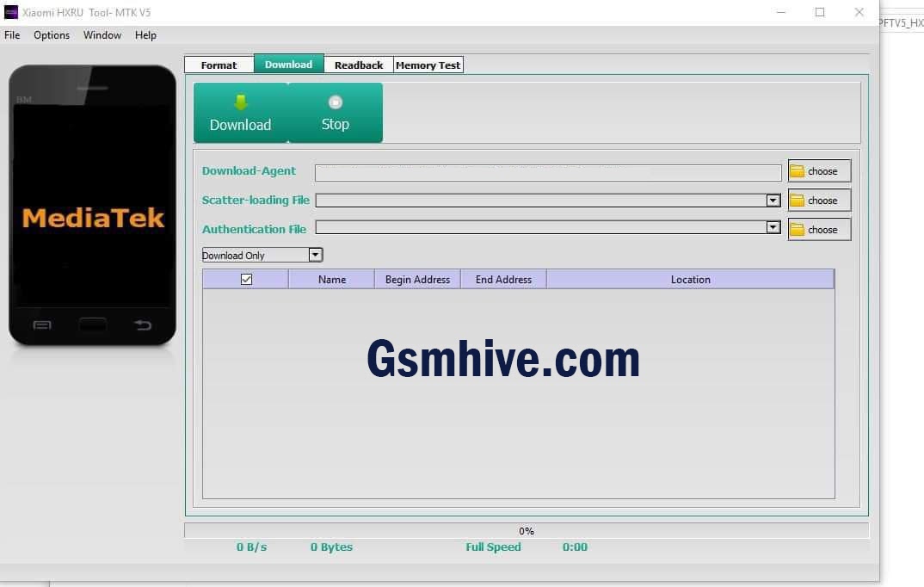This screenshot has height=587, width=924.
Task: Click the 'Download-Agent' label
Action: pos(249,171)
